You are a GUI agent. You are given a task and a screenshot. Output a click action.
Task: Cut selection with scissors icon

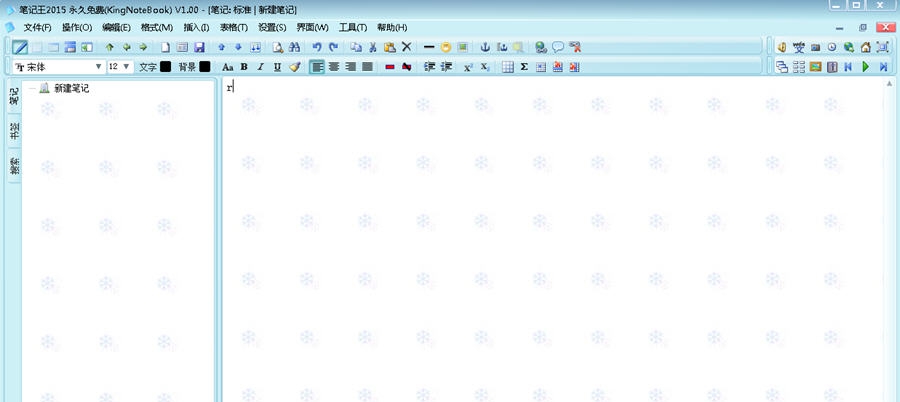pos(373,47)
